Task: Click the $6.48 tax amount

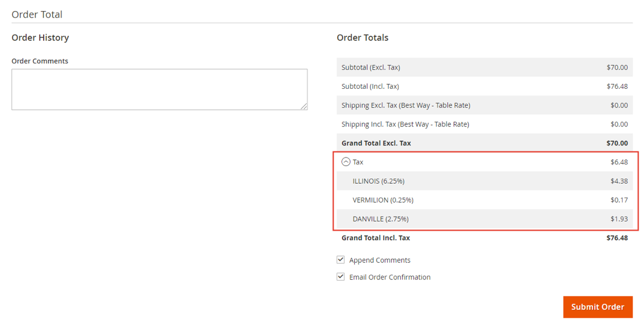Action: 619,162
